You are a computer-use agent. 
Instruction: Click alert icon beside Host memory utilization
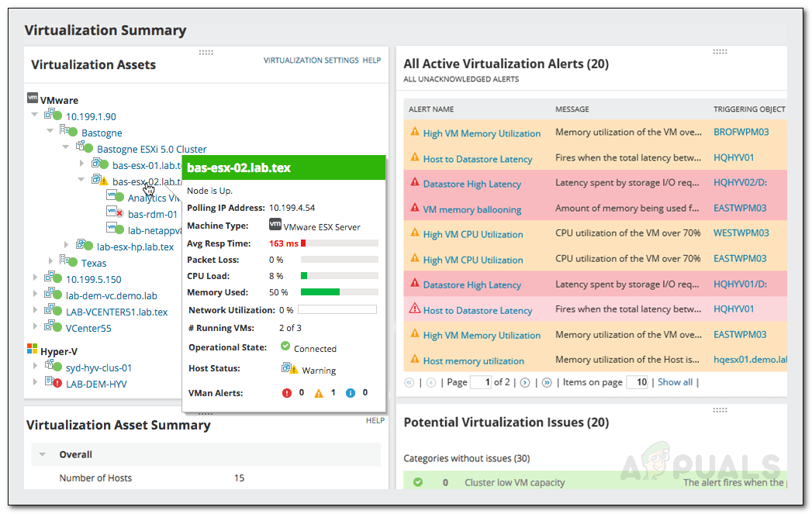pos(415,360)
